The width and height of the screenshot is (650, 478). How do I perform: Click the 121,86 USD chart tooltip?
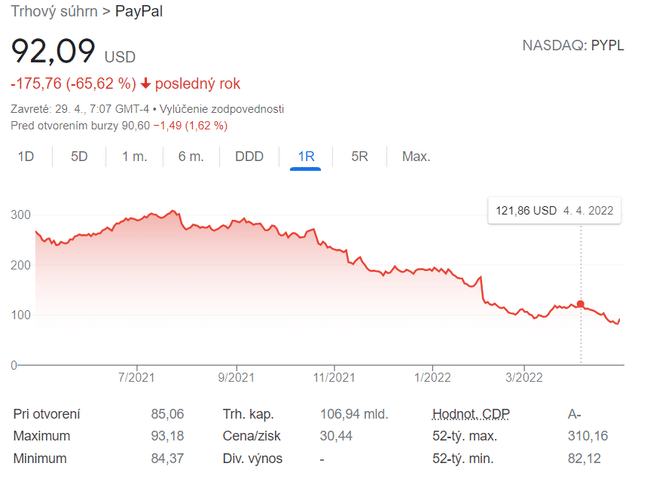pyautogui.click(x=554, y=211)
